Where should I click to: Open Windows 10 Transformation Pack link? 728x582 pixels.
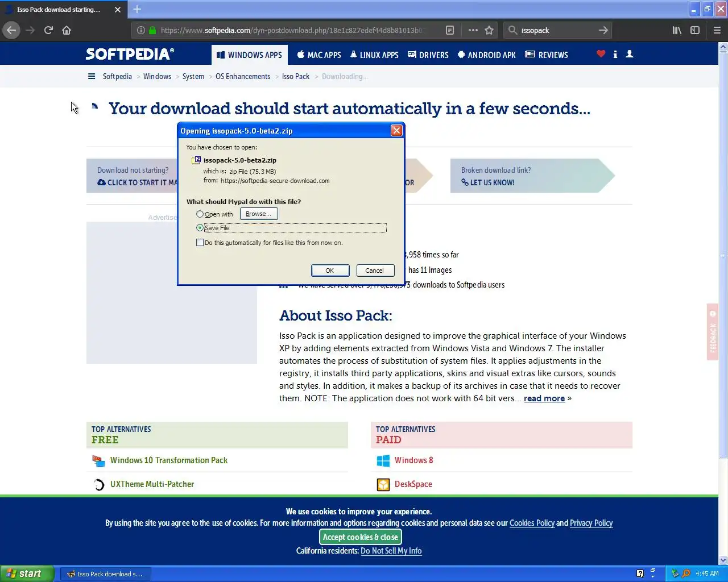point(169,460)
